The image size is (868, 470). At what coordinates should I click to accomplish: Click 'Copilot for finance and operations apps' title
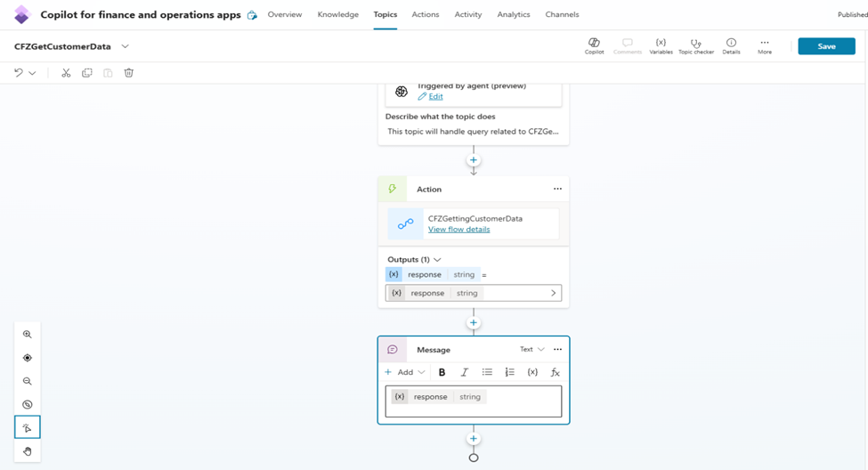coord(141,15)
